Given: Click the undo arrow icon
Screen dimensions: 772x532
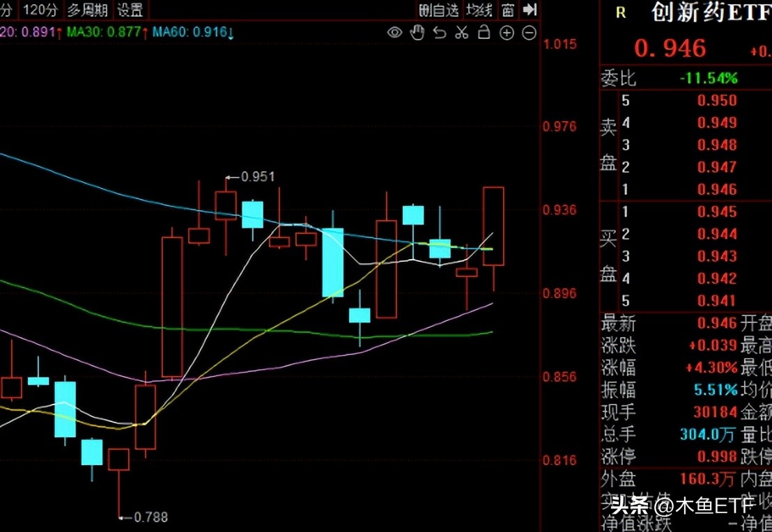Looking at the screenshot, I should (440, 33).
